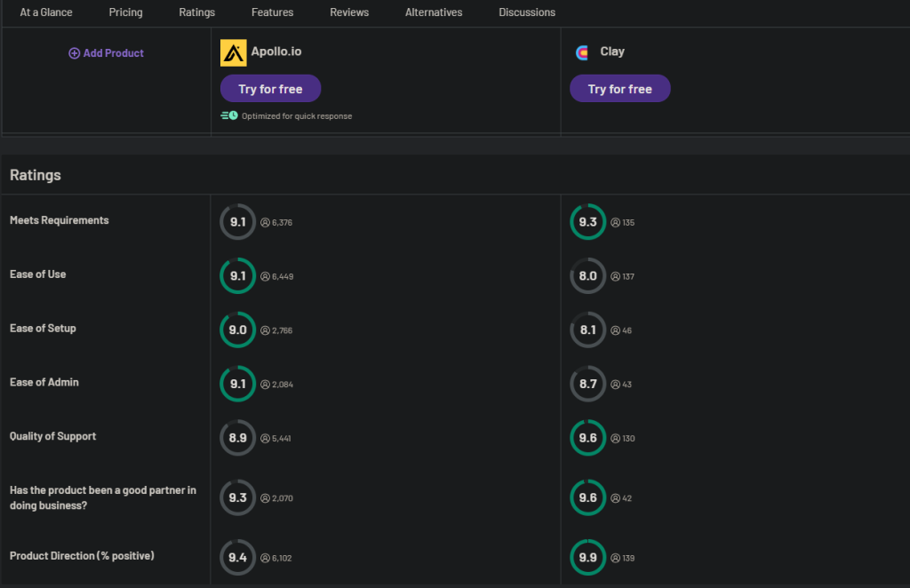Open the Alternatives tab

tap(434, 12)
